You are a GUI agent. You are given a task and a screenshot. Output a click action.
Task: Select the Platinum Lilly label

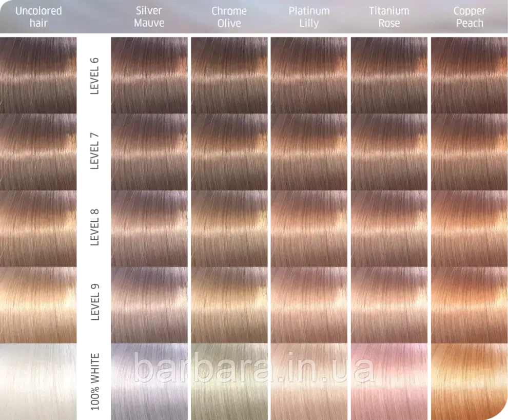309,16
